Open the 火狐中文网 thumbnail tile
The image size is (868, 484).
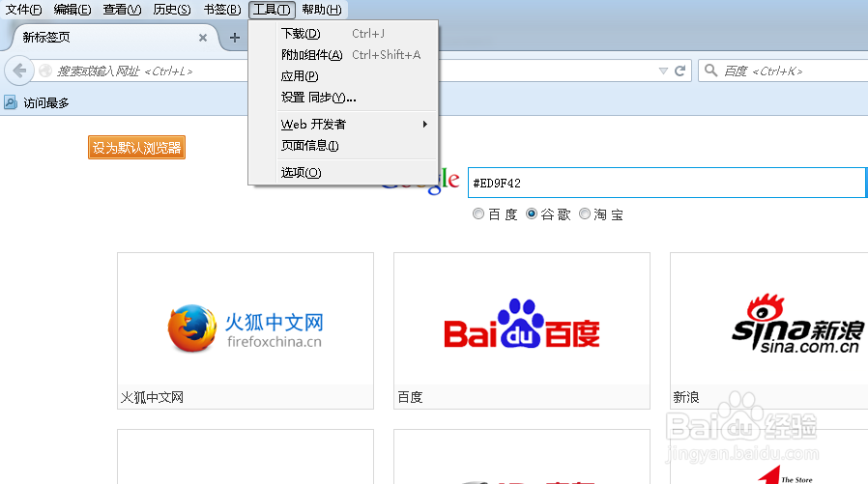pos(246,330)
